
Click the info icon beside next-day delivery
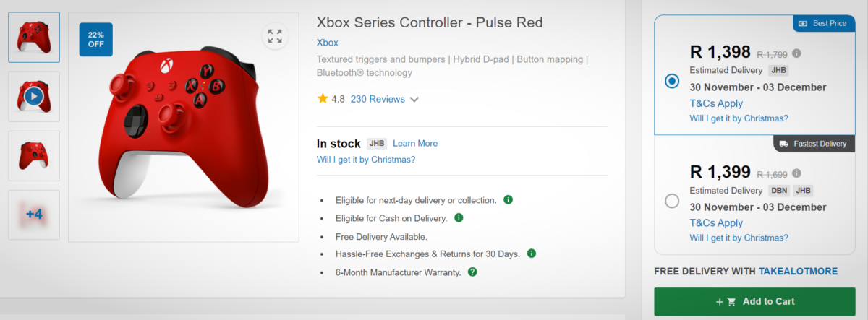(x=508, y=199)
